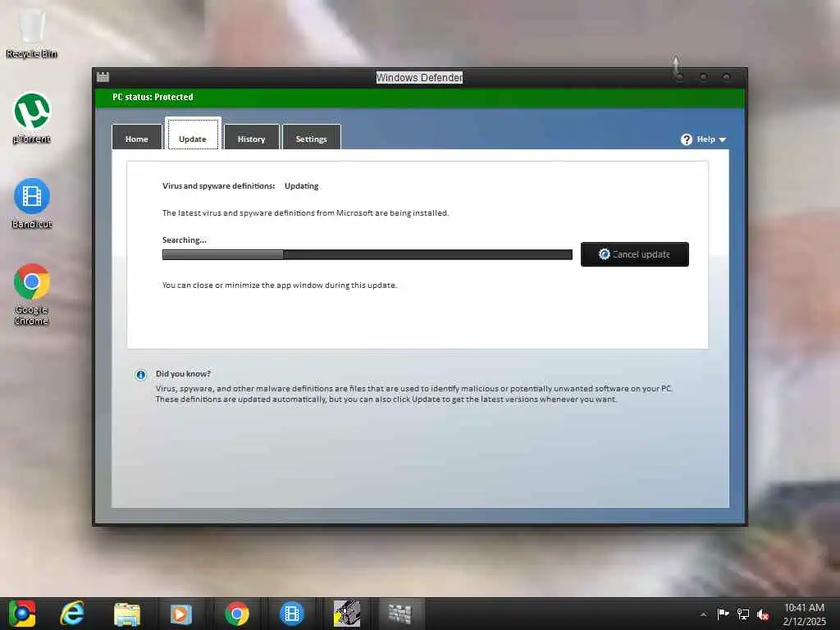The width and height of the screenshot is (840, 630).
Task: Click the Windows Defender title bar icon
Action: (x=103, y=77)
